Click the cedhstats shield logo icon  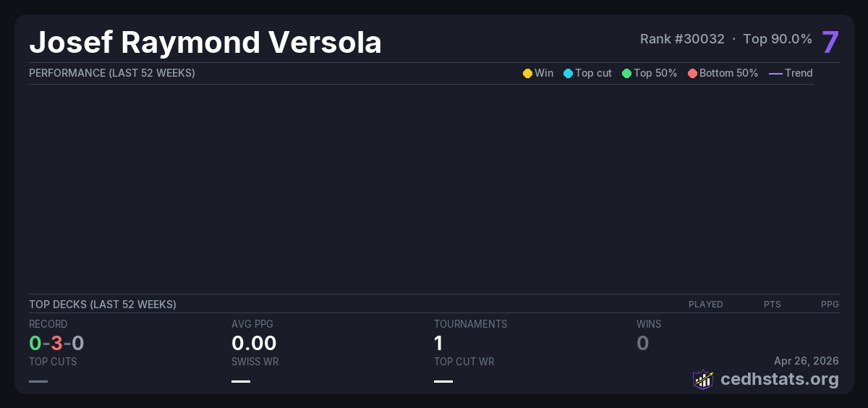(x=703, y=379)
